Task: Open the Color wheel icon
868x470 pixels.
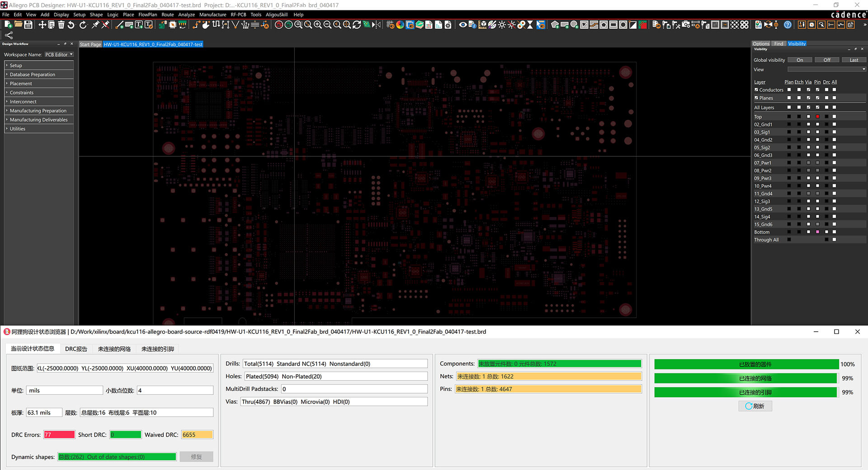Action: click(400, 24)
